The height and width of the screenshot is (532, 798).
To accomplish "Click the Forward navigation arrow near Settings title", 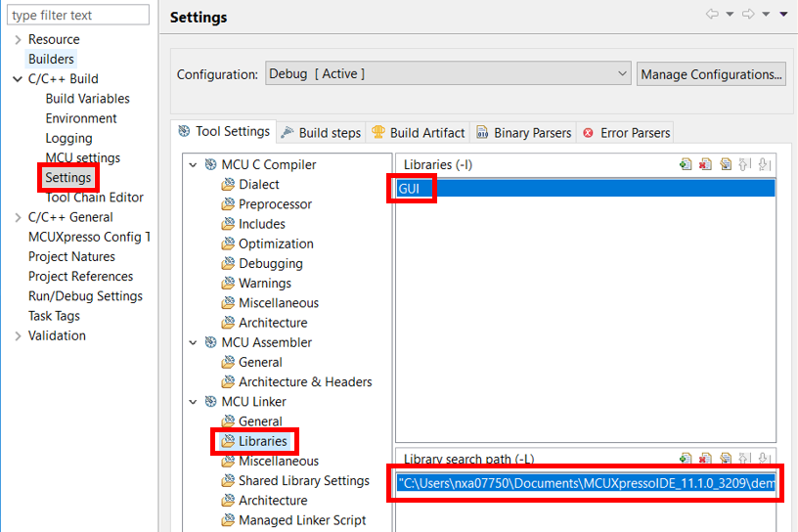I will tap(748, 15).
